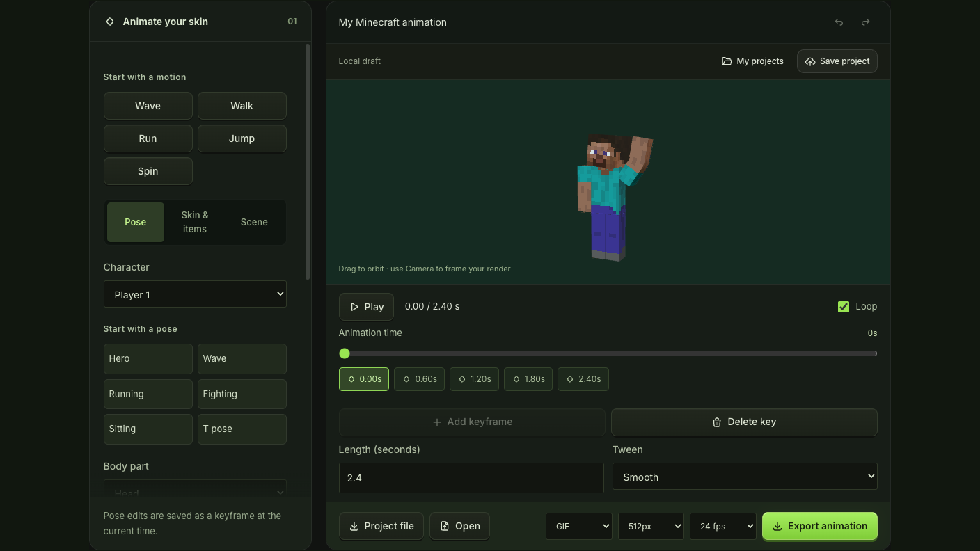Select the 0.60s keyframe marker

click(x=419, y=379)
